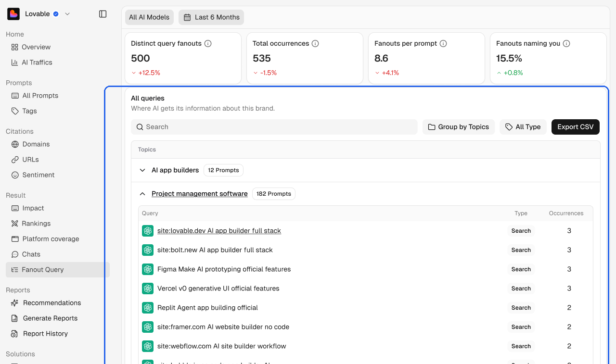Click the Platform coverage icon

(15, 239)
